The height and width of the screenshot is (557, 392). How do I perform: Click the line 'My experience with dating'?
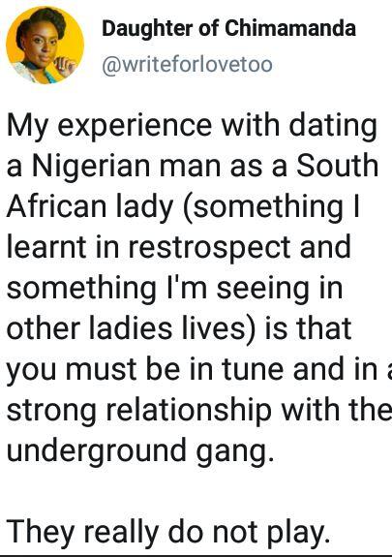coord(192,127)
